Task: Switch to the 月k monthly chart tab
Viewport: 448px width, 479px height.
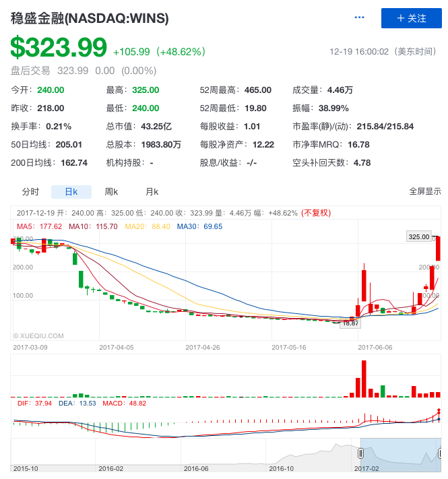Action: 152,192
